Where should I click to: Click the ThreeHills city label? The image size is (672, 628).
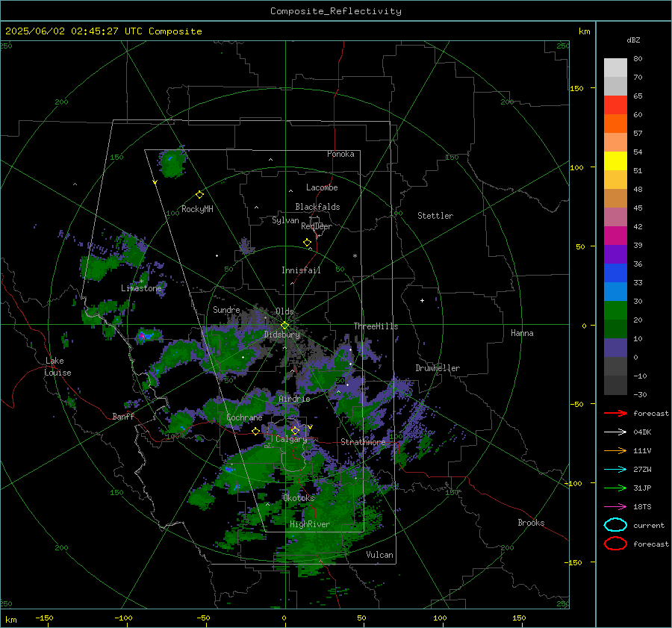coord(376,326)
